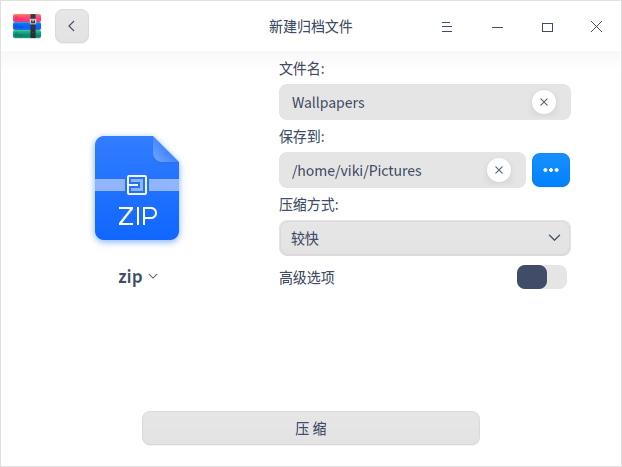
Task: Browse save location with blue dots button
Action: click(551, 170)
